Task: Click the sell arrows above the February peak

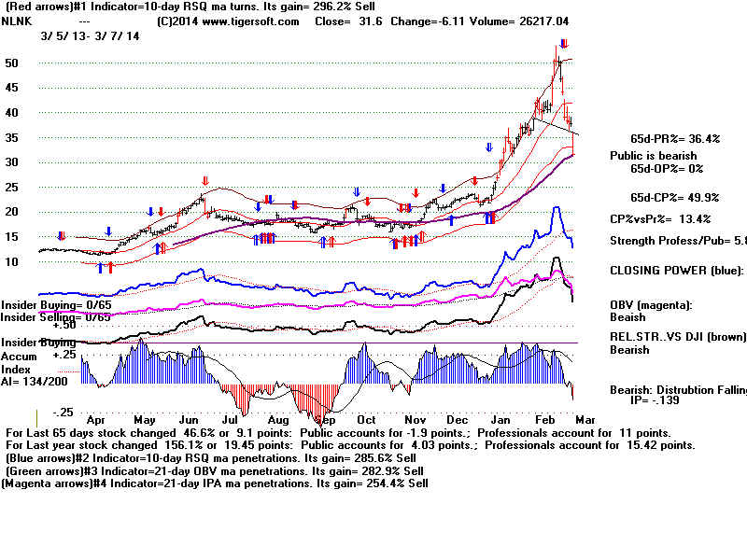Action: tap(564, 44)
